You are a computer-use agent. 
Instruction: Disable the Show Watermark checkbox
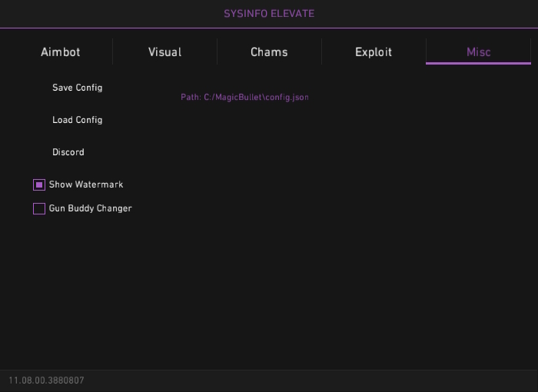[x=39, y=185]
